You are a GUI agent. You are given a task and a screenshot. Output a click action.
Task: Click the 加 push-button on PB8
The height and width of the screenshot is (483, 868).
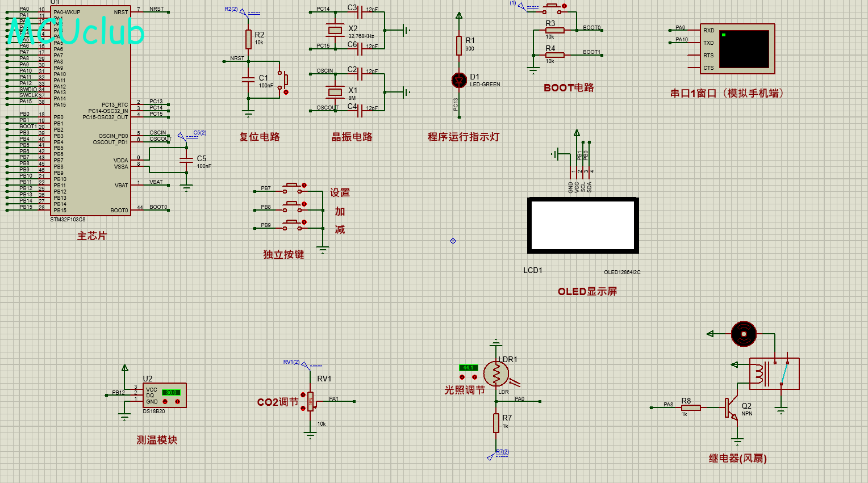(292, 205)
